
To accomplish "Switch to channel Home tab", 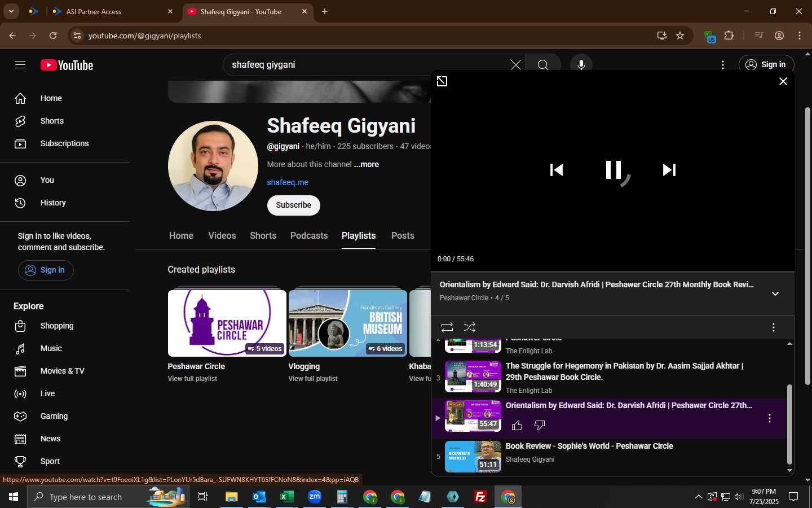I will point(181,236).
